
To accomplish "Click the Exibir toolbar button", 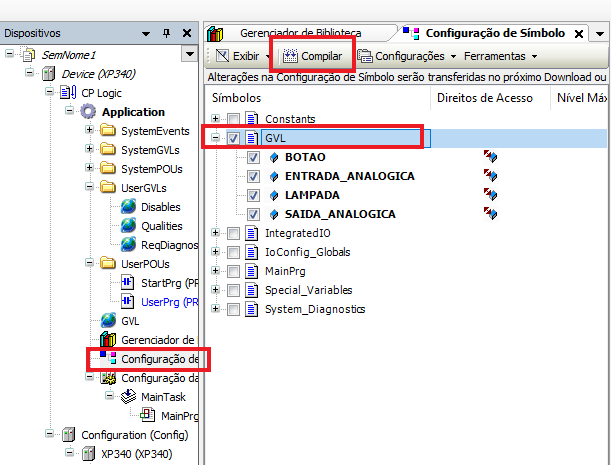I will coord(237,55).
